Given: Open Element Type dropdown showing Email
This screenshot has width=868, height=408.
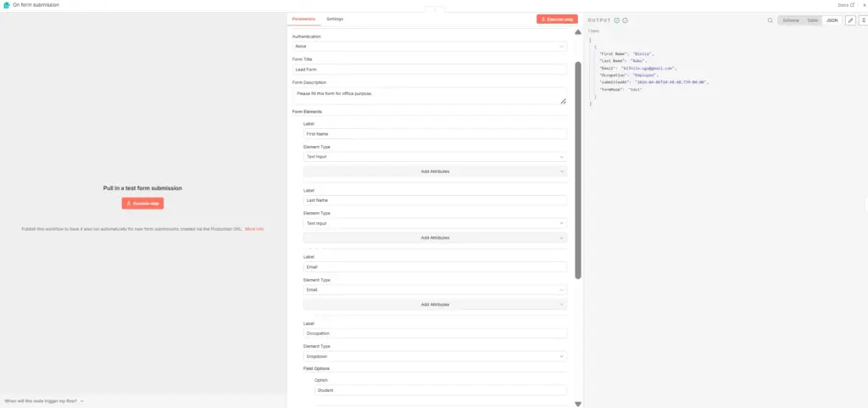Looking at the screenshot, I should pos(435,289).
